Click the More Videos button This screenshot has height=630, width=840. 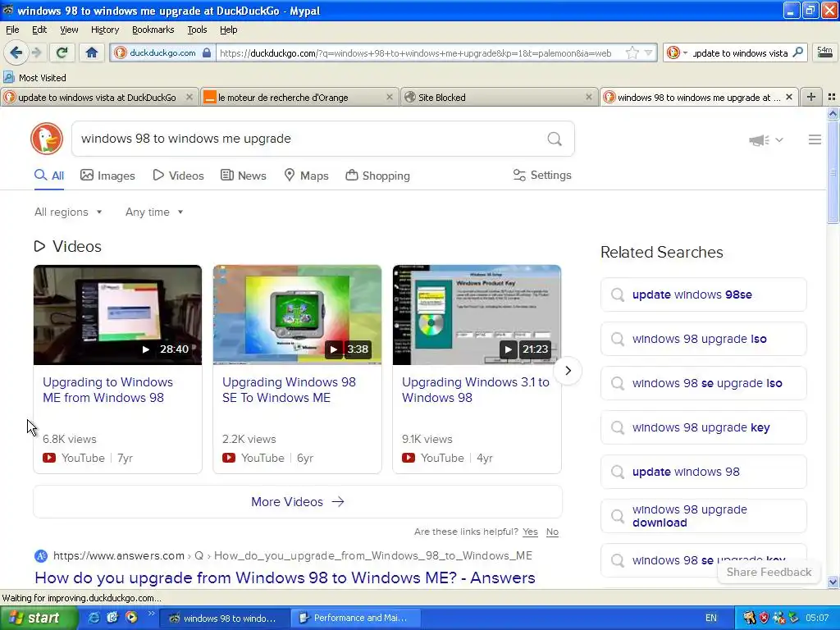click(298, 502)
